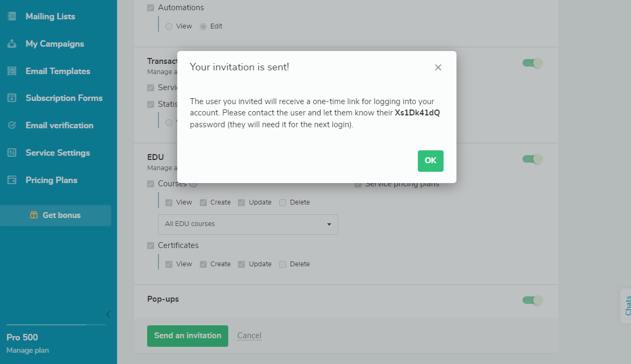Click the Manage plan link

click(28, 351)
